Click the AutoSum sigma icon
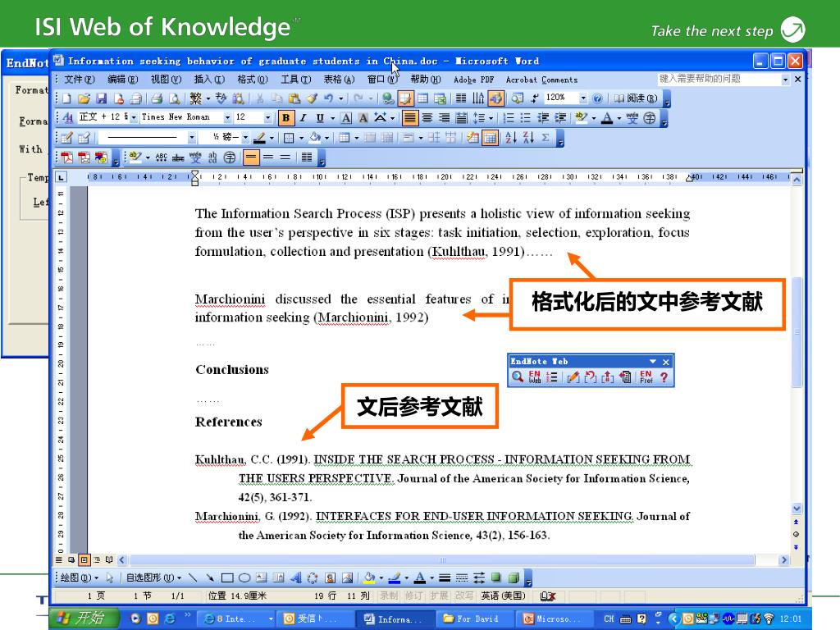Screen dimensions: 840x630 click(x=546, y=138)
